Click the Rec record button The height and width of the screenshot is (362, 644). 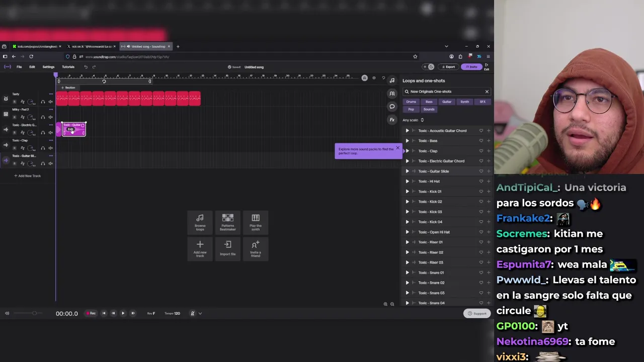(x=91, y=313)
